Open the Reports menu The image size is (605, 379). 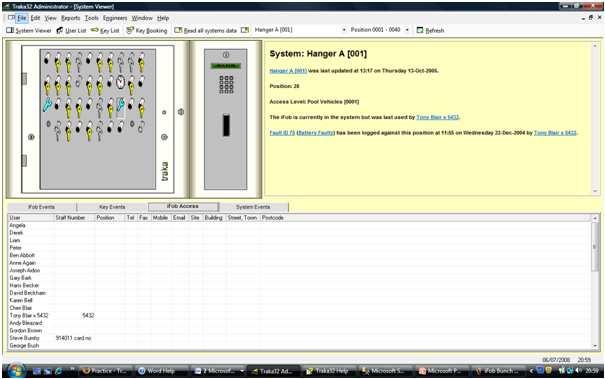click(71, 18)
